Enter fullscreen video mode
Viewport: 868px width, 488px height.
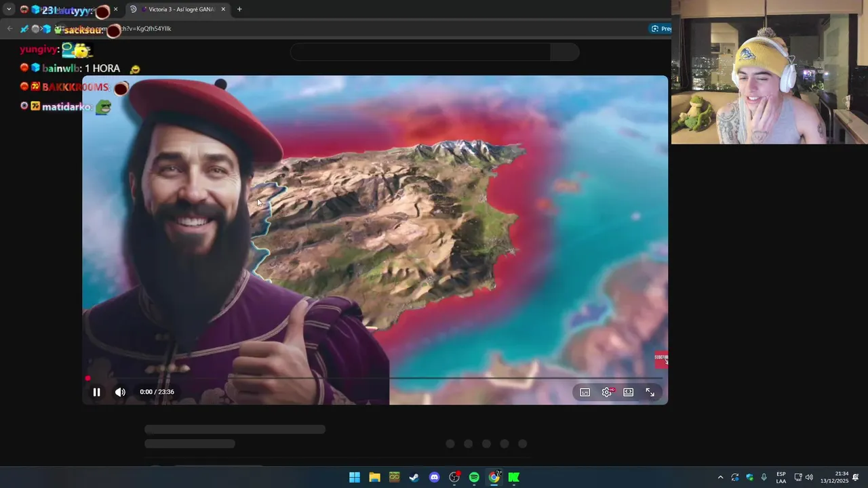point(650,392)
